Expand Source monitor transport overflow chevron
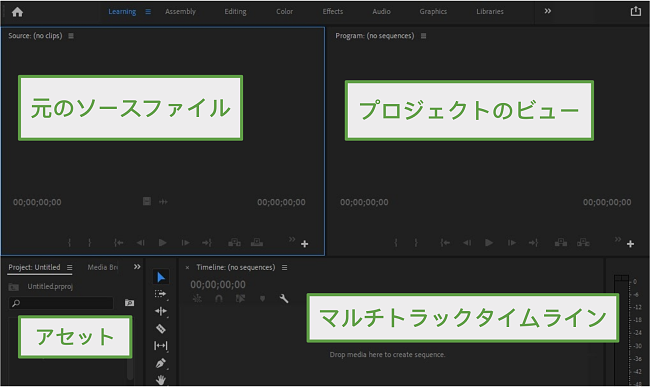The height and width of the screenshot is (387, 650). pyautogui.click(x=292, y=239)
